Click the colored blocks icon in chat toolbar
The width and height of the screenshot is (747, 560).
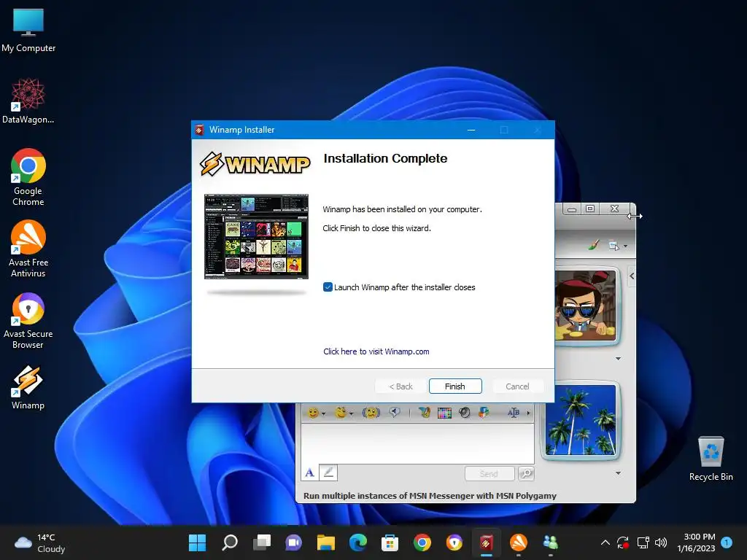(484, 413)
